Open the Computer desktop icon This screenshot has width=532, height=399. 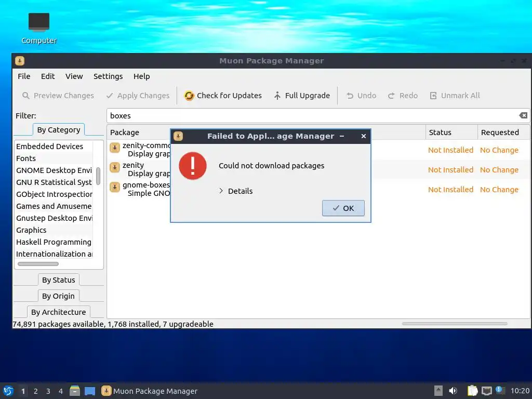point(39,29)
